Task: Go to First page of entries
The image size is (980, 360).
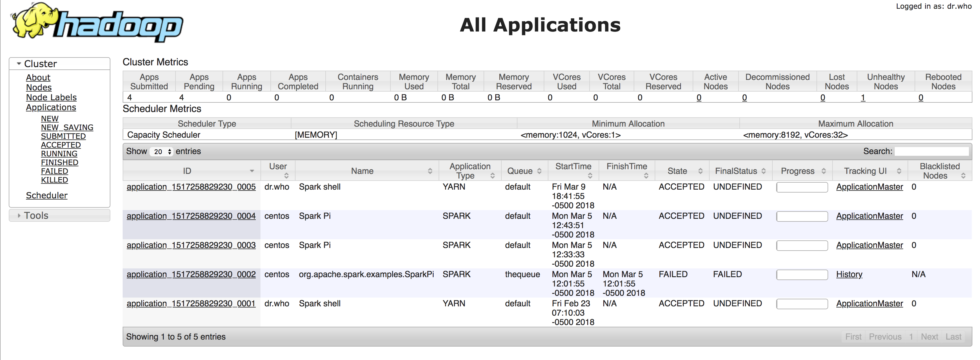Action: click(853, 337)
